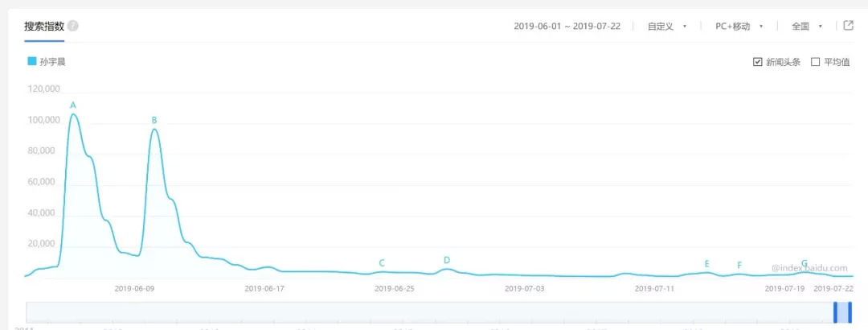Click news marker E on the chart
Image resolution: width=868 pixels, height=330 pixels.
[706, 264]
